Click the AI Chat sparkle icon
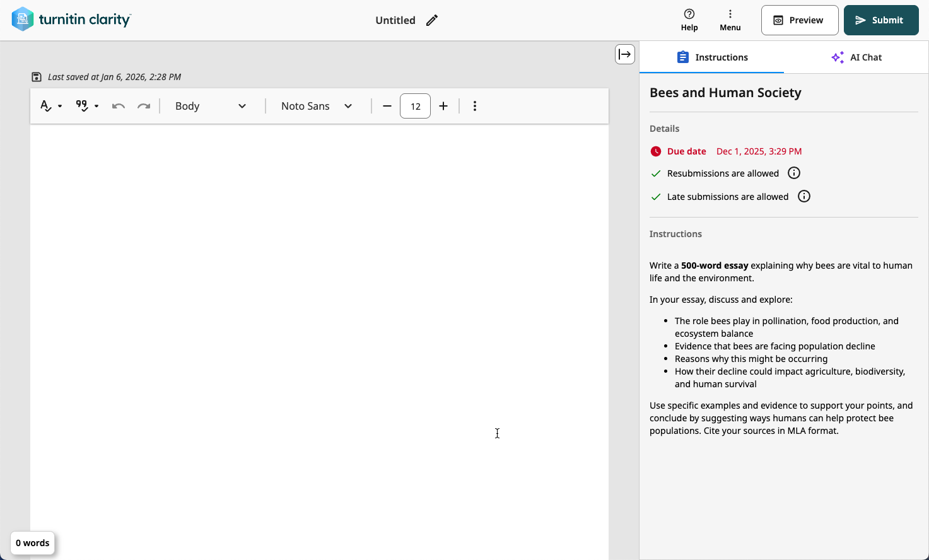This screenshot has width=929, height=560. tap(838, 57)
